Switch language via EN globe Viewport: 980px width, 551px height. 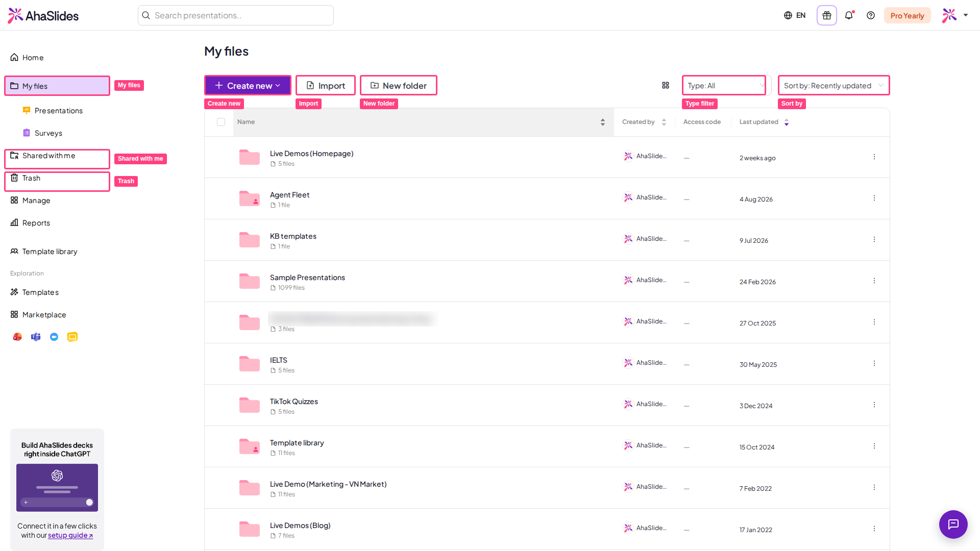pyautogui.click(x=795, y=15)
